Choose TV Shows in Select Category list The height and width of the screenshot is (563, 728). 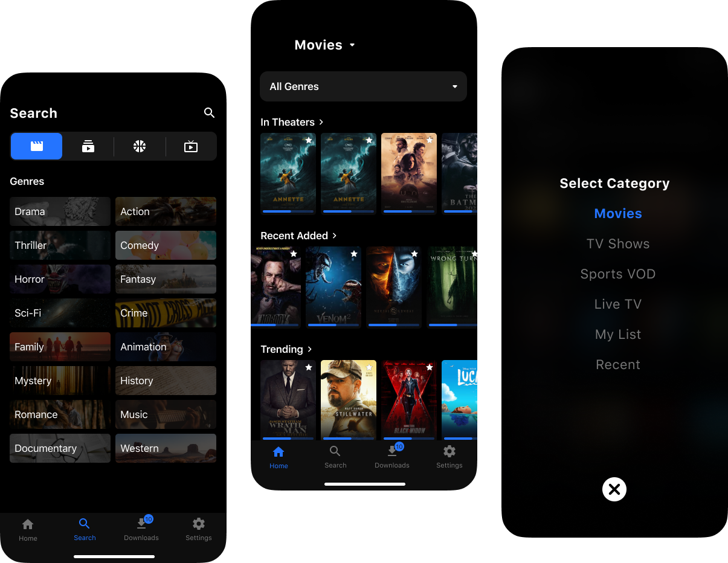[618, 243]
